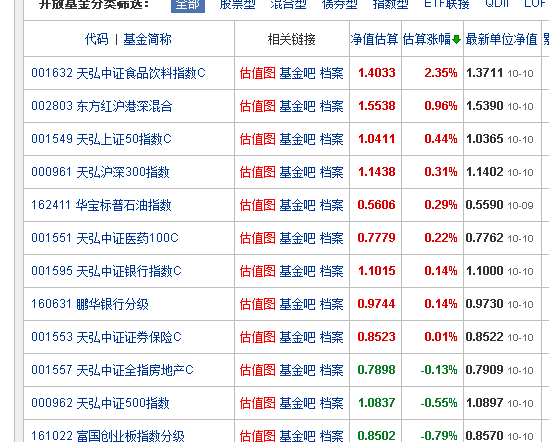The height and width of the screenshot is (442, 549).
Task: Sort by the green down-arrow in 估算涨幅 header
Action: [456, 40]
